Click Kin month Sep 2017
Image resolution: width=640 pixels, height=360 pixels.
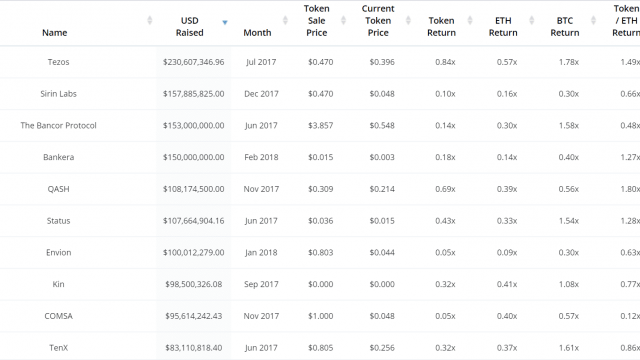pyautogui.click(x=261, y=284)
